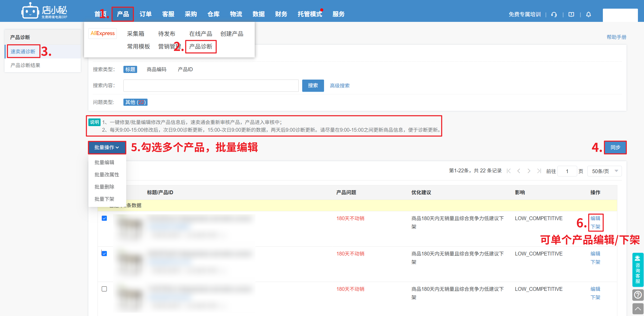Open the 50条/页 page size dropdown

click(x=604, y=171)
